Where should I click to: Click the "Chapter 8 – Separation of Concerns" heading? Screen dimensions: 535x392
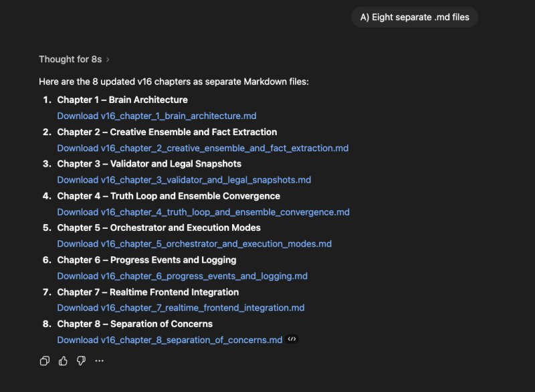click(x=134, y=324)
